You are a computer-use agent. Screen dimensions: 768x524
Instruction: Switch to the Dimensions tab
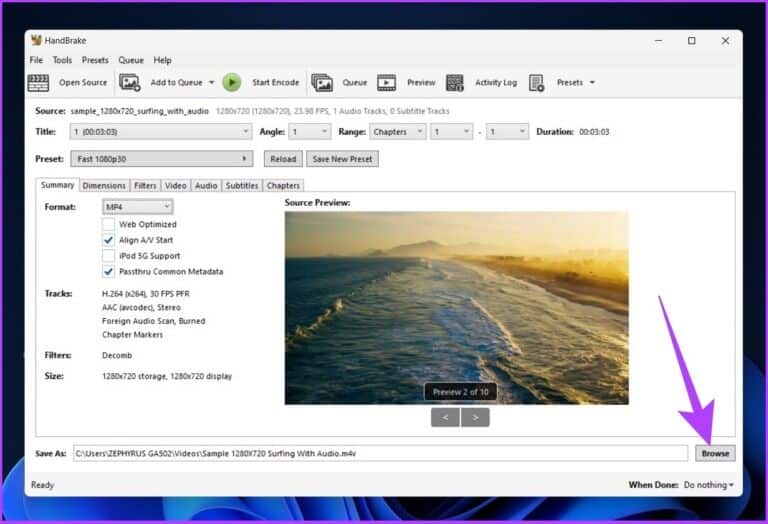[x=104, y=186]
